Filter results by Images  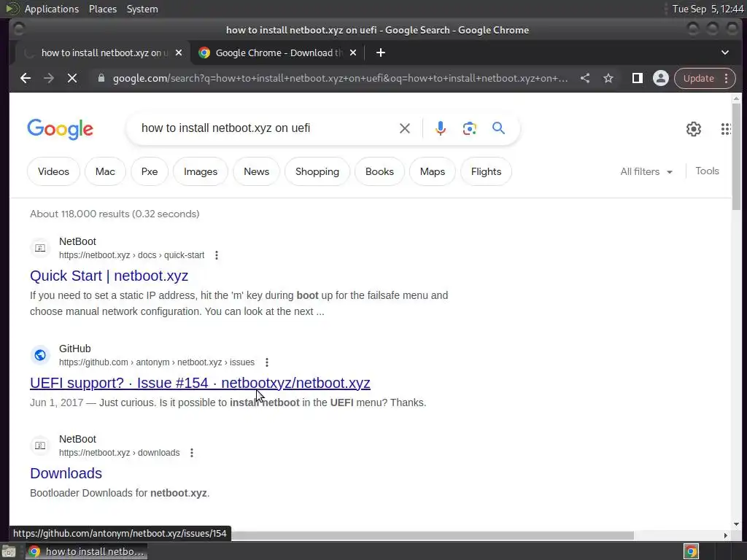coord(201,171)
